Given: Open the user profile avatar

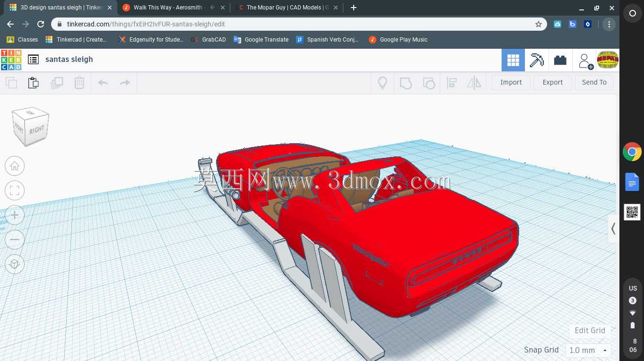Looking at the screenshot, I should pyautogui.click(x=608, y=60).
